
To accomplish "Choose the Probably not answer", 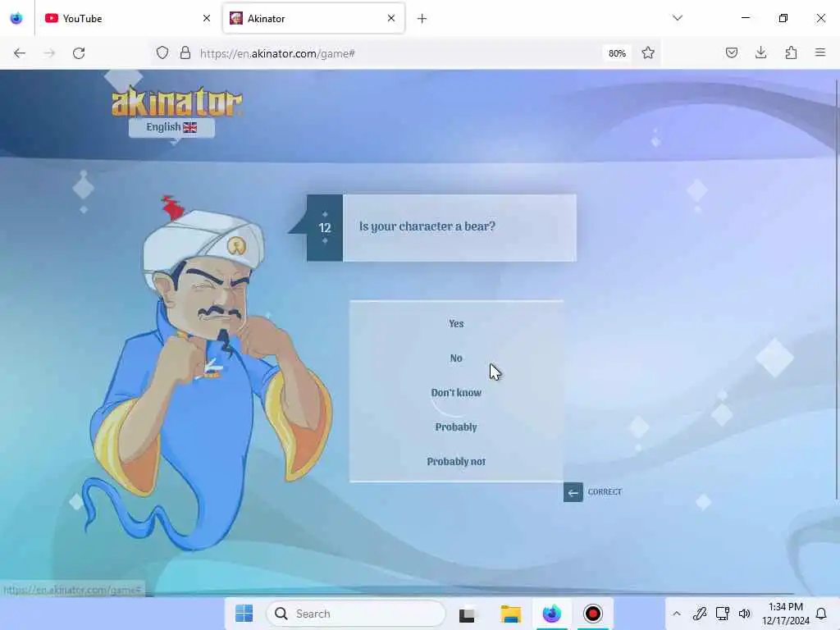I will click(x=456, y=461).
